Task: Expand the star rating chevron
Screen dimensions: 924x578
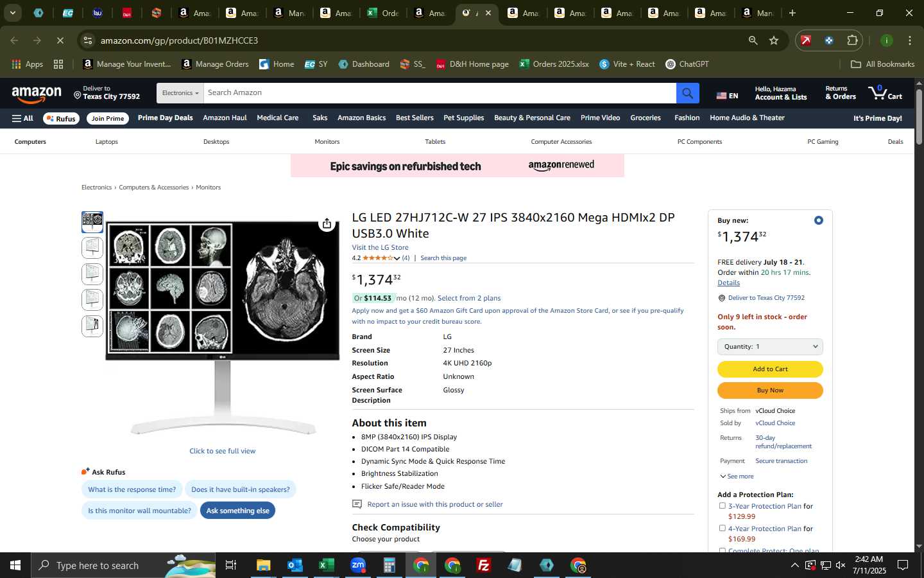Action: (x=397, y=258)
